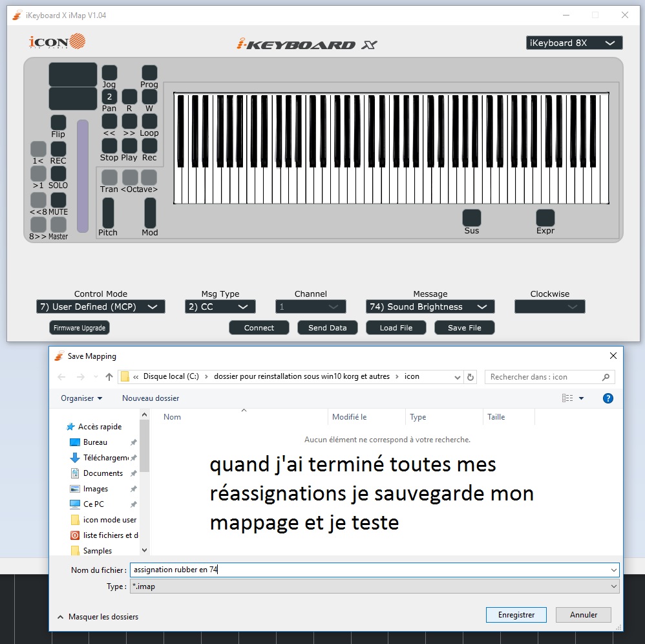Click the Send Data button
This screenshot has width=645, height=644.
[327, 327]
